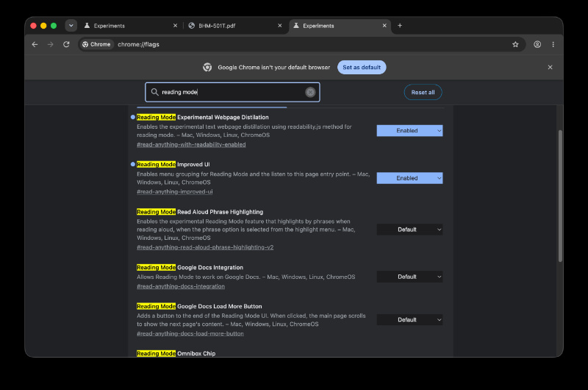
Task: Click the browser back arrow
Action: [x=35, y=44]
